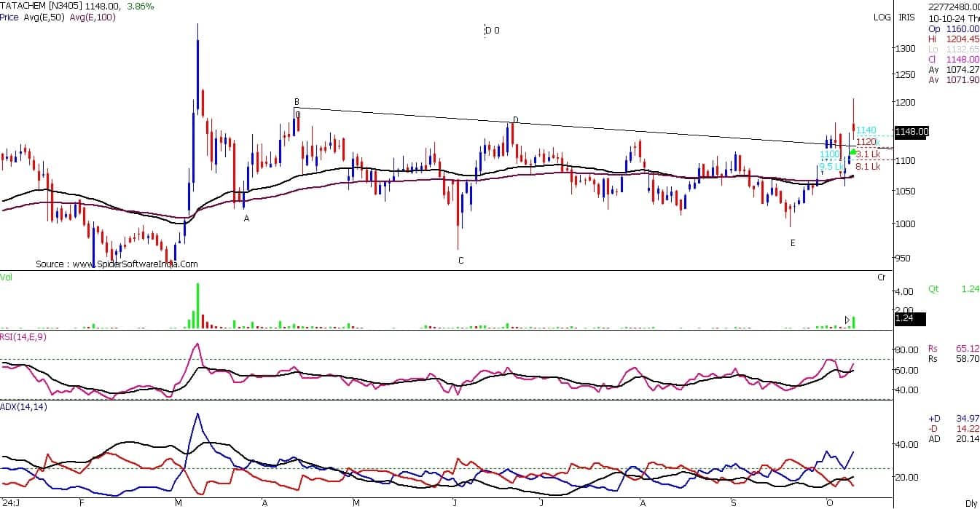Toggle the LOG scale label
This screenshot has height=509, width=980.
pyautogui.click(x=882, y=17)
